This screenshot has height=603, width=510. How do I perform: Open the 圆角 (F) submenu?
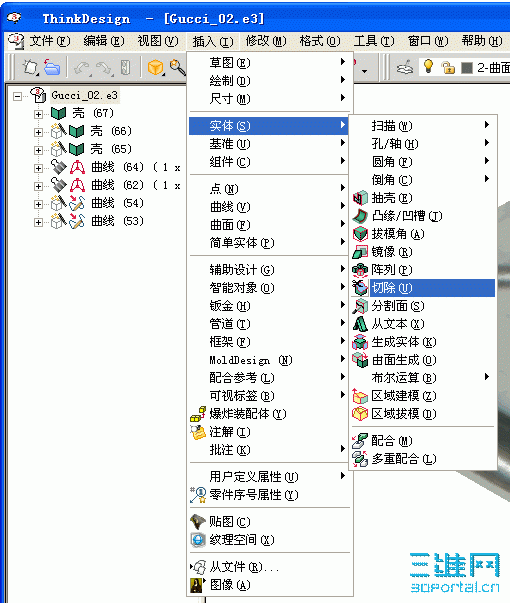pyautogui.click(x=423, y=162)
